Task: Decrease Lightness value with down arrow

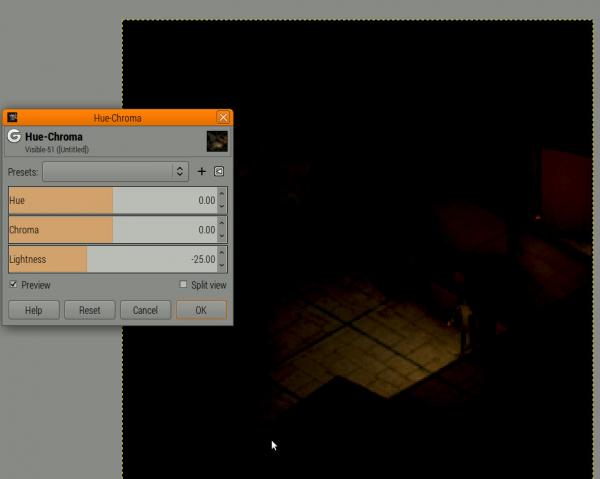Action: pos(222,266)
